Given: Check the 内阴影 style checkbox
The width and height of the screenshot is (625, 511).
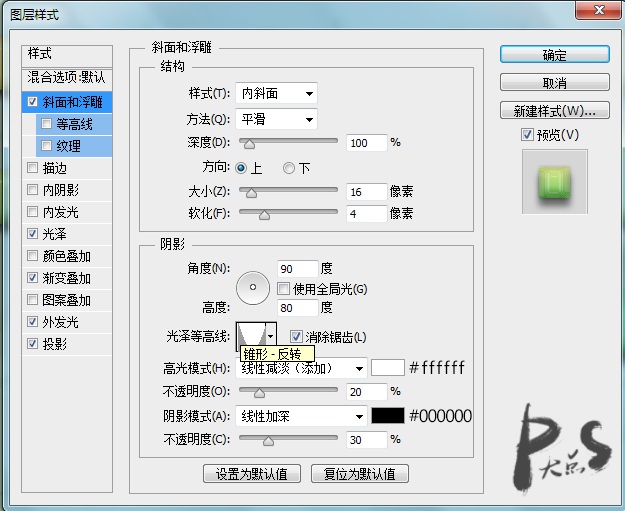Looking at the screenshot, I should pyautogui.click(x=32, y=190).
